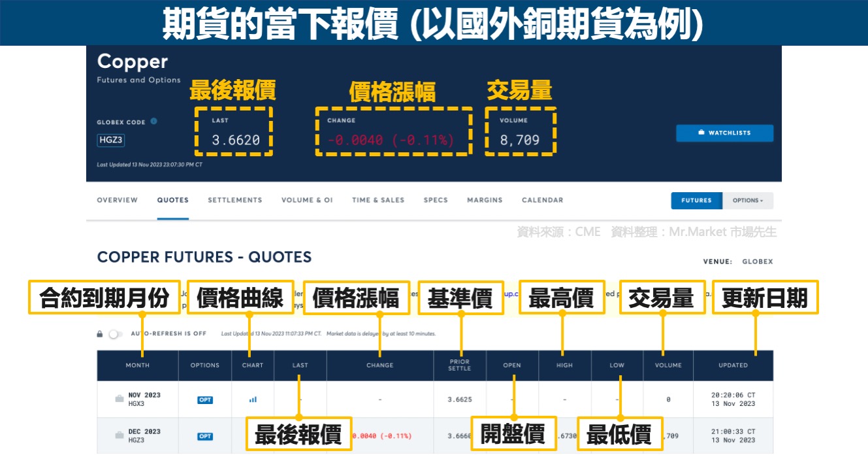This screenshot has height=455, width=868.
Task: Open the Settlements tab
Action: point(235,200)
